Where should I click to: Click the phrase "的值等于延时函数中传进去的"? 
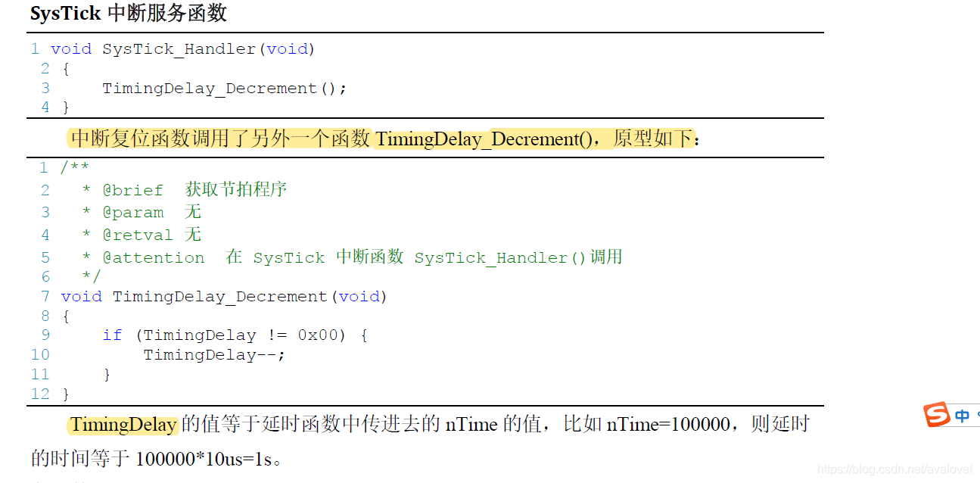(311, 424)
